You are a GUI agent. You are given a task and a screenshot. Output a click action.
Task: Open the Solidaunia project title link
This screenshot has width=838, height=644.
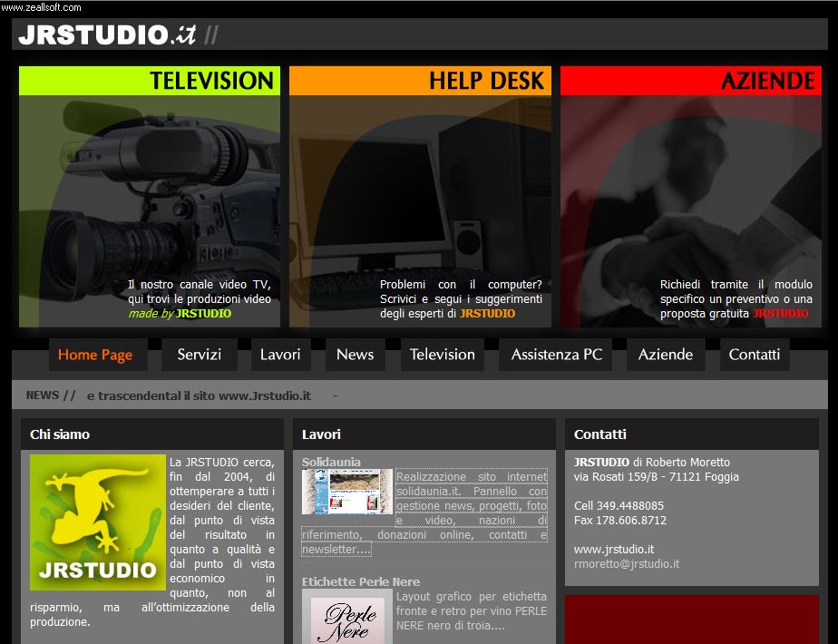331,462
